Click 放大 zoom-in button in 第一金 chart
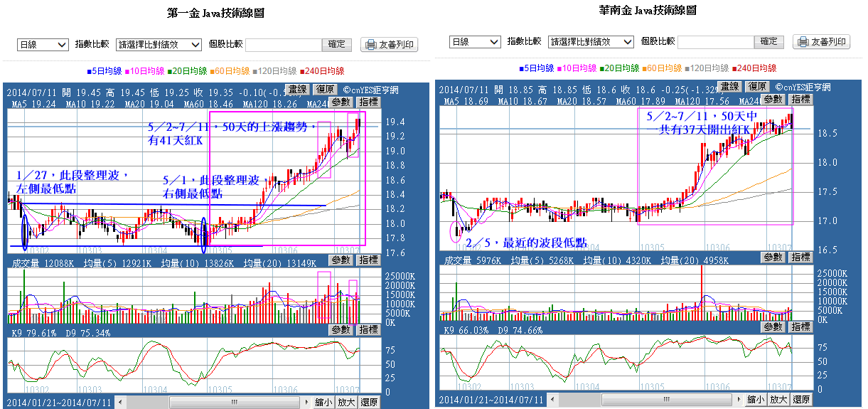The height and width of the screenshot is (409, 868). click(x=346, y=402)
